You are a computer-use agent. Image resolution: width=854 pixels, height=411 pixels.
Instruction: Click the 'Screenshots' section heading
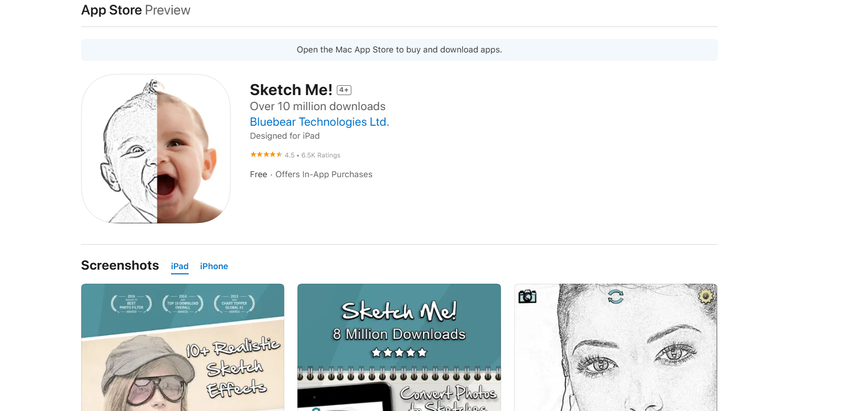120,266
